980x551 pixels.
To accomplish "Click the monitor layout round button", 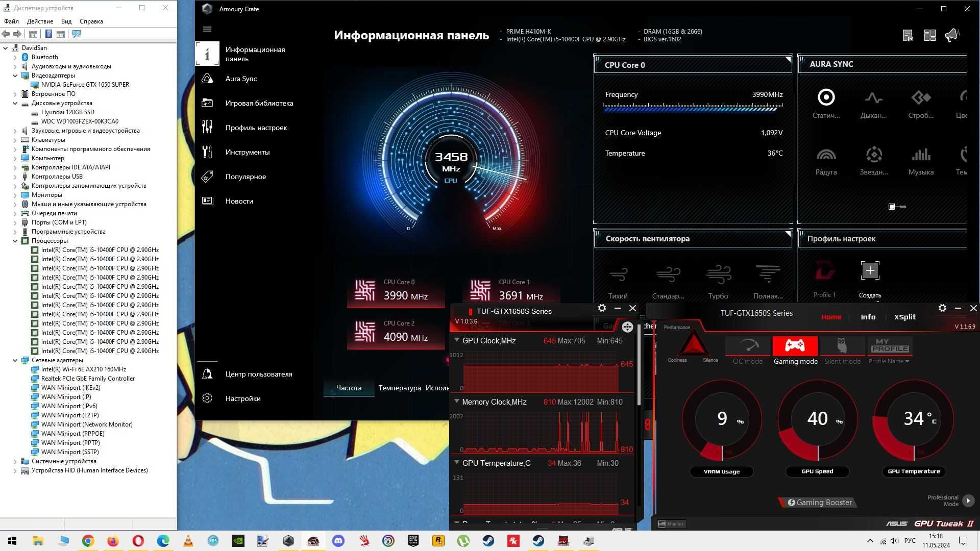I will [627, 327].
